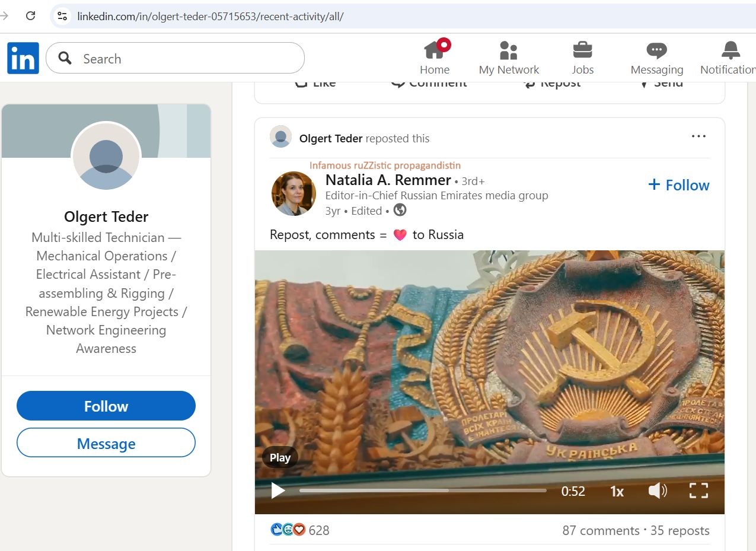
Task: Open the 35 reposts link
Action: 680,530
